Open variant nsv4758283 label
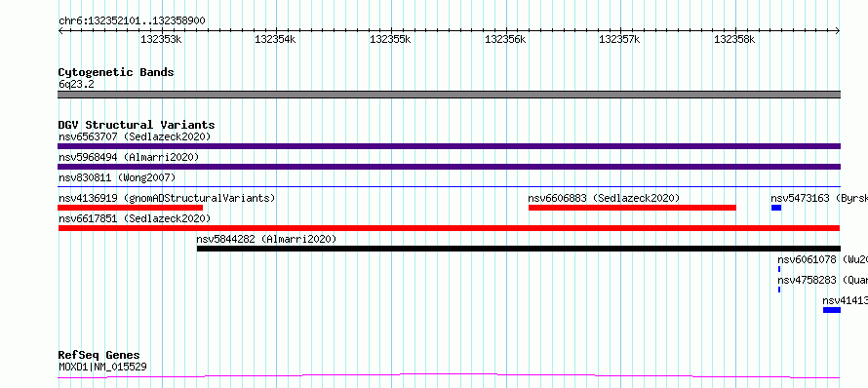 pos(822,280)
